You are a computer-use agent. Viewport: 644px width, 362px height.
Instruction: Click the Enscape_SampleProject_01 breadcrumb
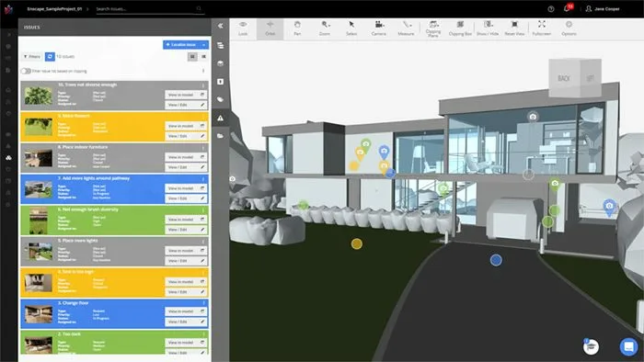click(54, 8)
